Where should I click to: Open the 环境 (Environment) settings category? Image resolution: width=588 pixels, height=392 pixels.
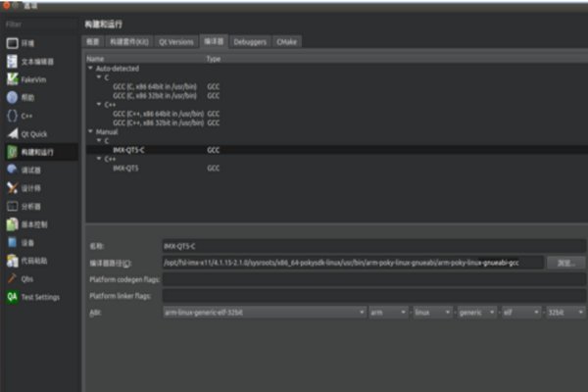coord(27,43)
